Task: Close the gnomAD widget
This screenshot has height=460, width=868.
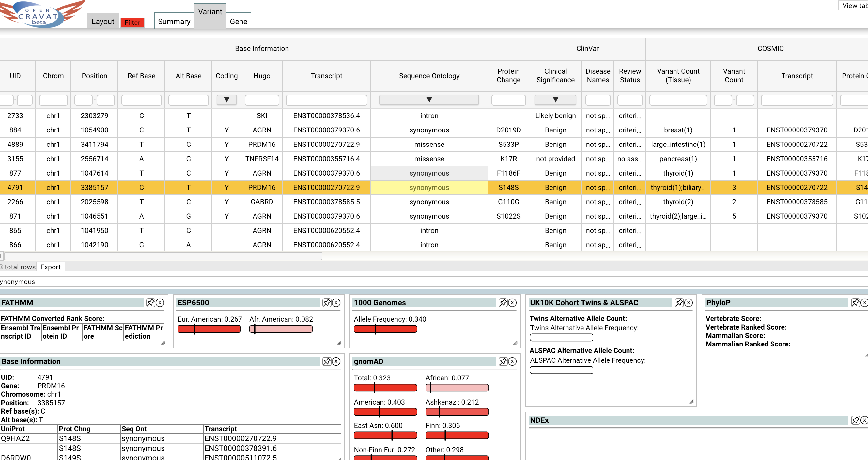Action: (513, 361)
